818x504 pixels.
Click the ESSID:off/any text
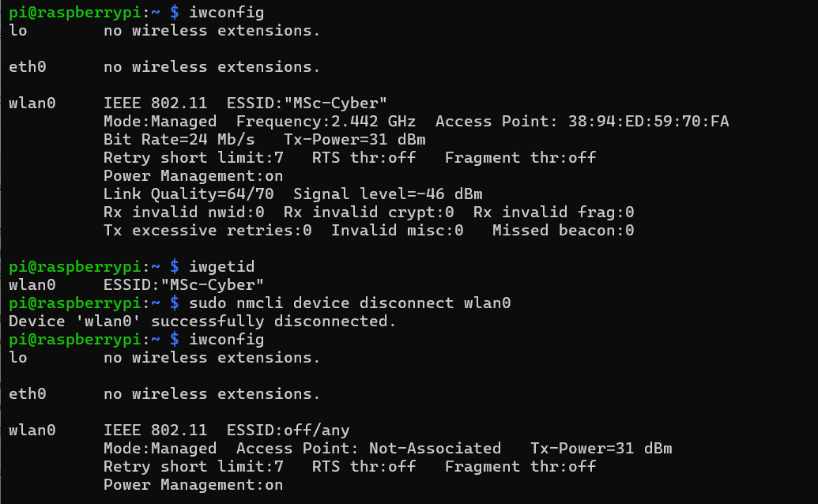288,430
